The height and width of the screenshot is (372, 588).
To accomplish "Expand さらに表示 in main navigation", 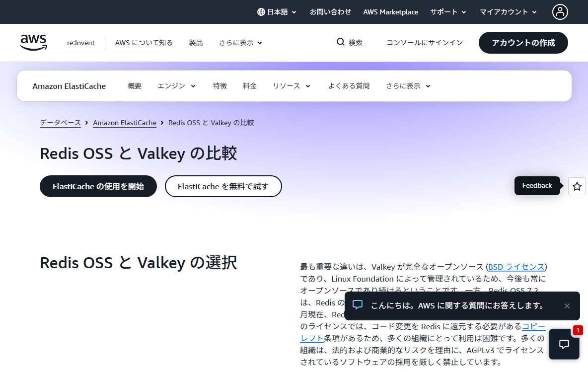I will point(240,43).
